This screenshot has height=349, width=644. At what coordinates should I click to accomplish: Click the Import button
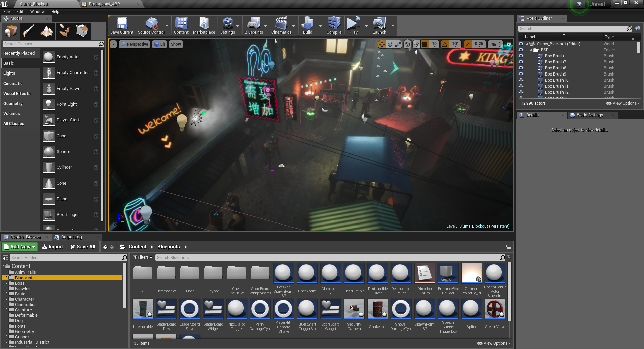point(52,247)
